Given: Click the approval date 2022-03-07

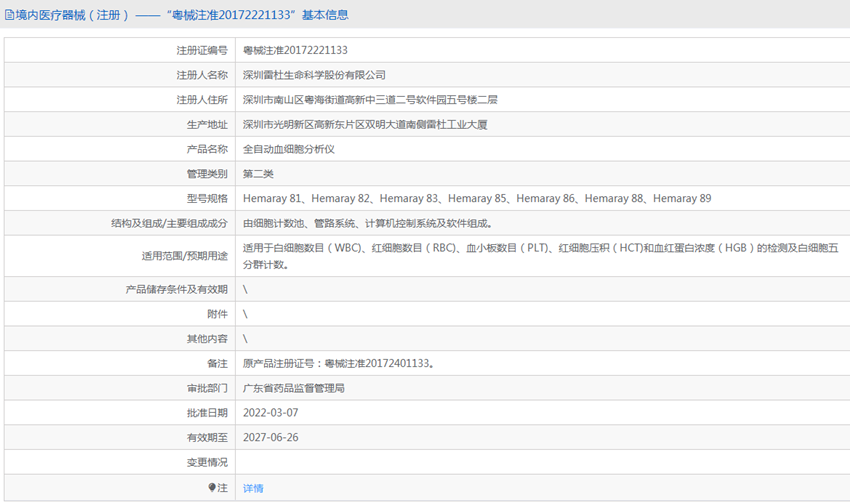Looking at the screenshot, I should [x=270, y=413].
